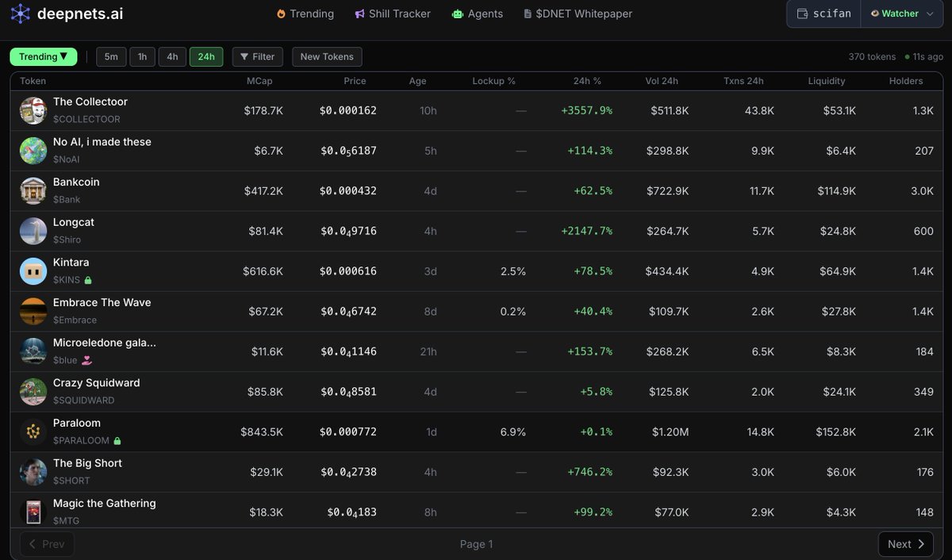Image resolution: width=952 pixels, height=560 pixels.
Task: Select the 24h timeframe
Action: pos(206,56)
